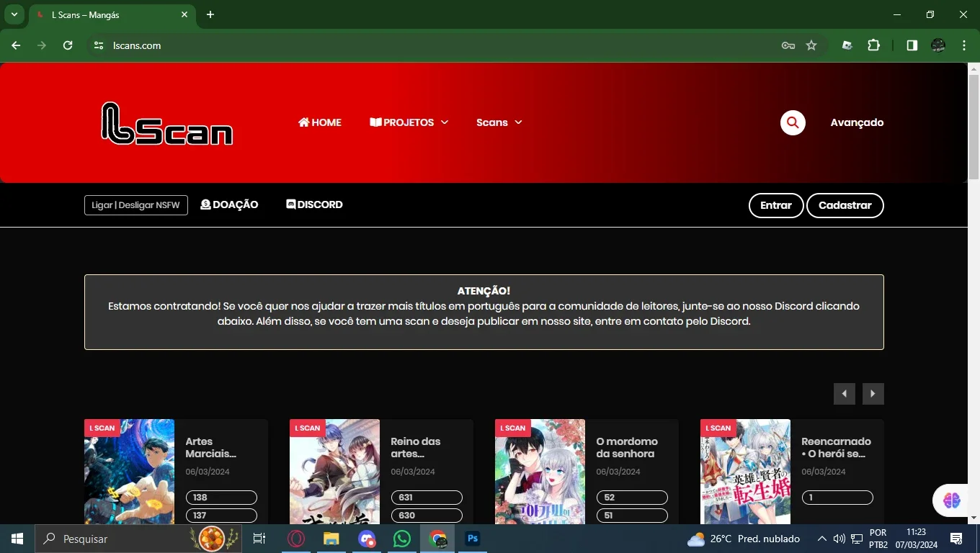The height and width of the screenshot is (553, 980).
Task: Open O mordomo da senhora title
Action: [x=627, y=447]
